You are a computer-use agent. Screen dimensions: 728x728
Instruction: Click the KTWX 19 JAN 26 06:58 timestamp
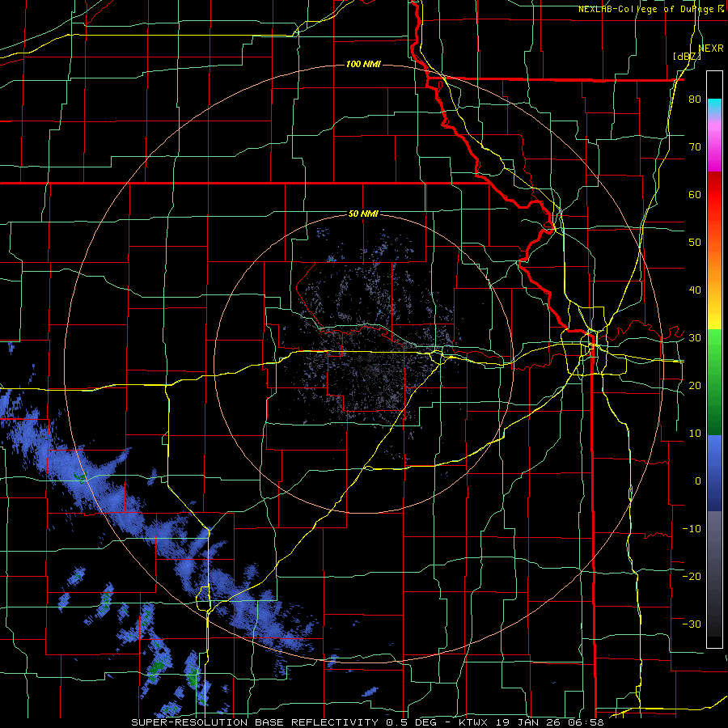click(x=531, y=722)
